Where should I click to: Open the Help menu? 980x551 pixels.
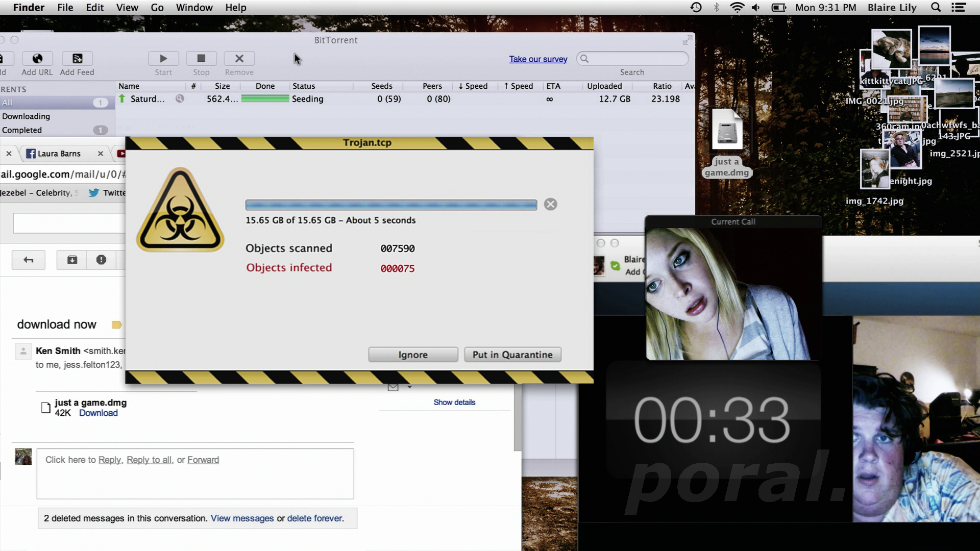[236, 8]
